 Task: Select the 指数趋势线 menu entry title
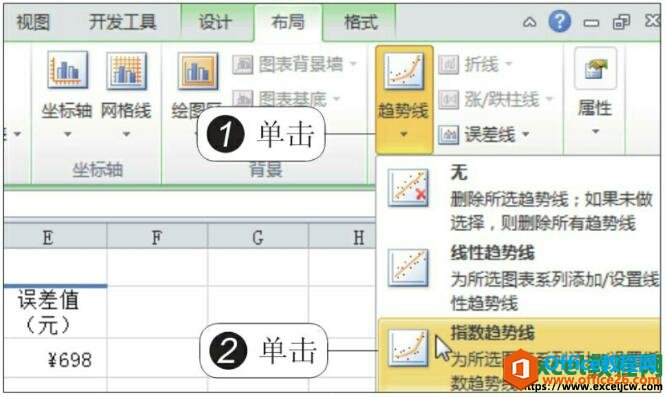[493, 333]
